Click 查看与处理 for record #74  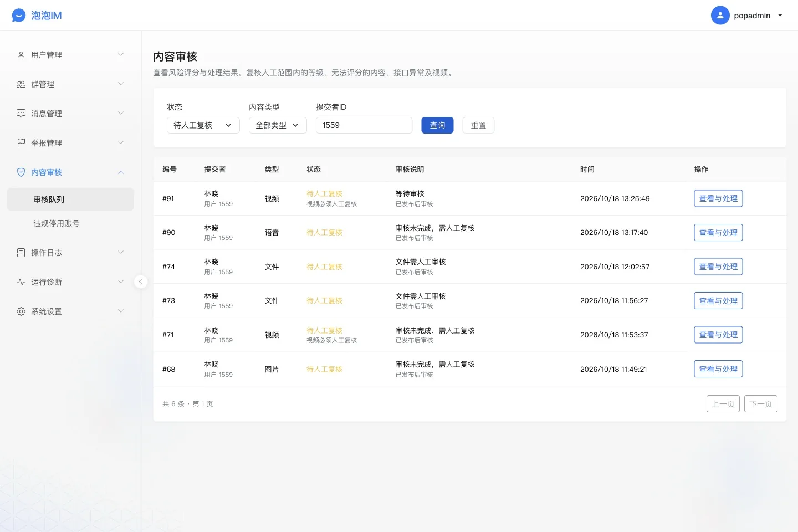click(718, 267)
